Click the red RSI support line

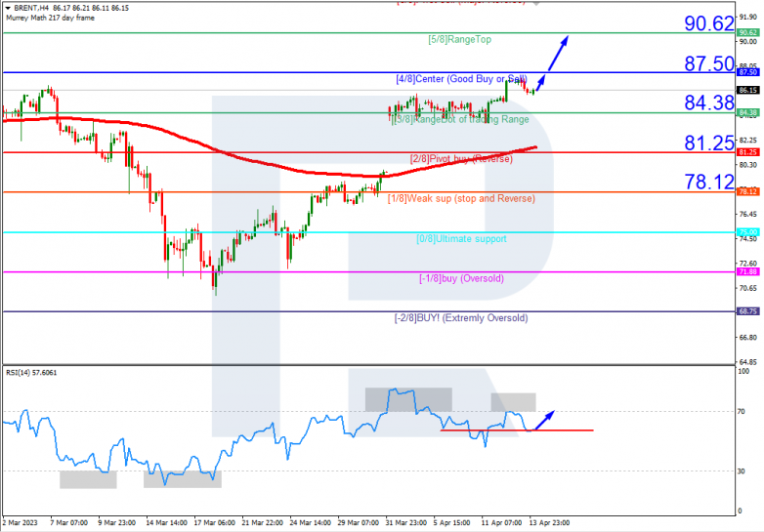point(517,430)
